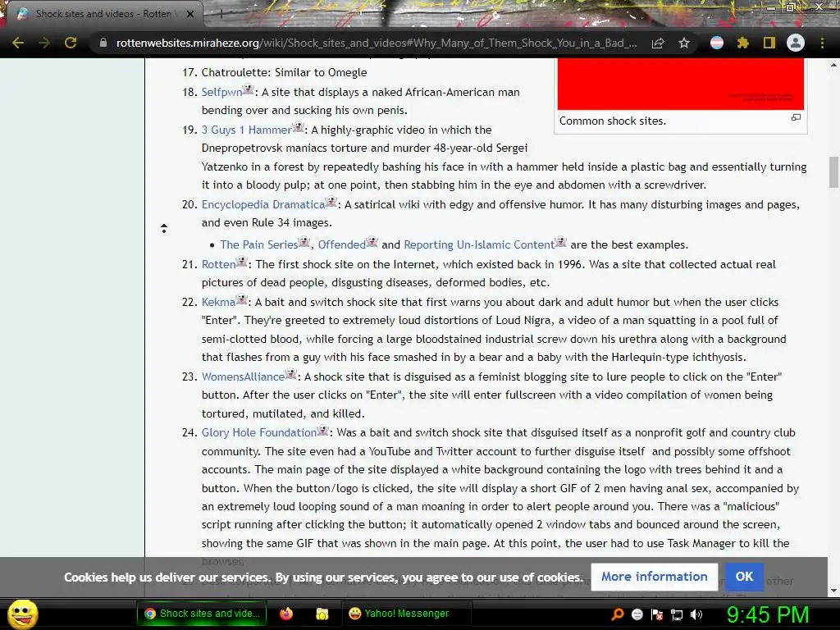Open the WomensAlliance link
The image size is (840, 630).
point(243,377)
